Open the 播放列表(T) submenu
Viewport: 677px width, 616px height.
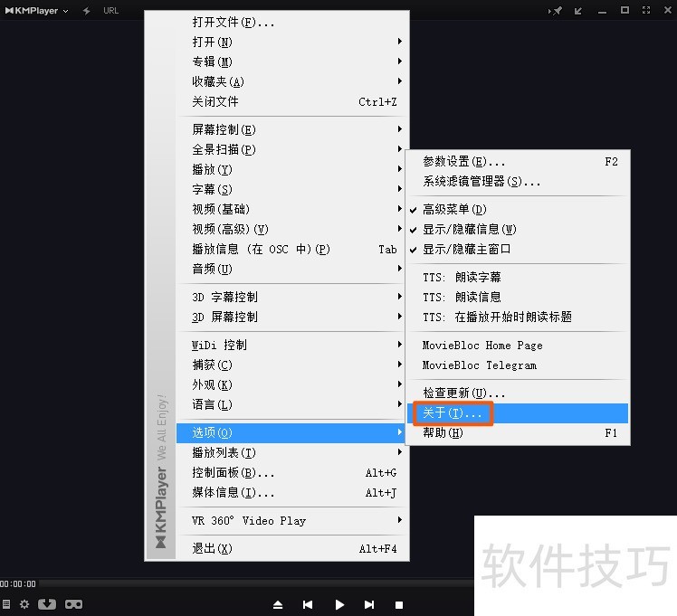pos(292,452)
